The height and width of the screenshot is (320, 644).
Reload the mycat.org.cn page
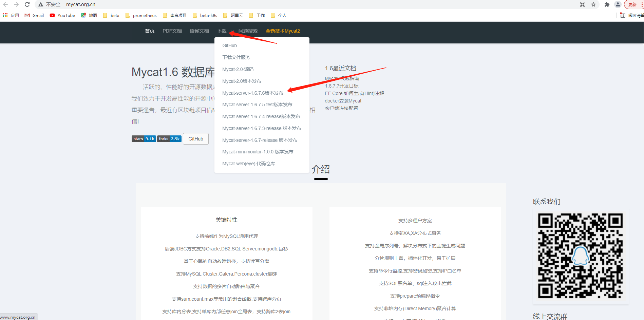click(27, 4)
